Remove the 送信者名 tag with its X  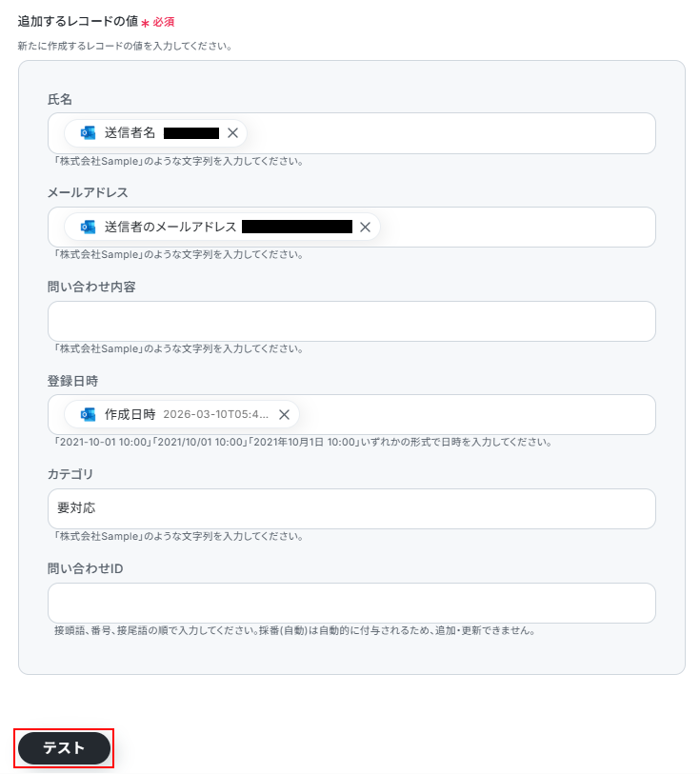tap(232, 132)
